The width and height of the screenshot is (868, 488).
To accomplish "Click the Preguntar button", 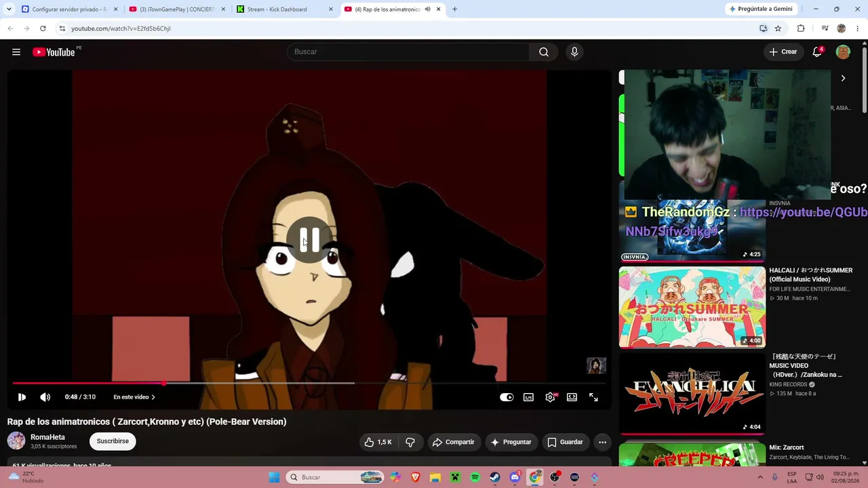I will [511, 442].
